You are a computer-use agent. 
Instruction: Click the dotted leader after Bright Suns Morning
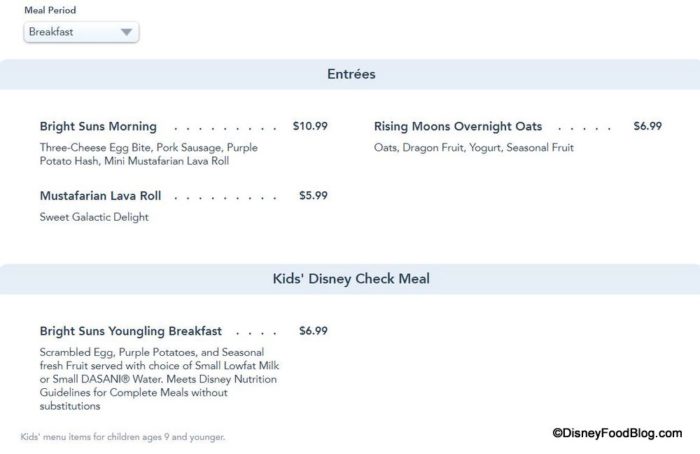coord(225,128)
